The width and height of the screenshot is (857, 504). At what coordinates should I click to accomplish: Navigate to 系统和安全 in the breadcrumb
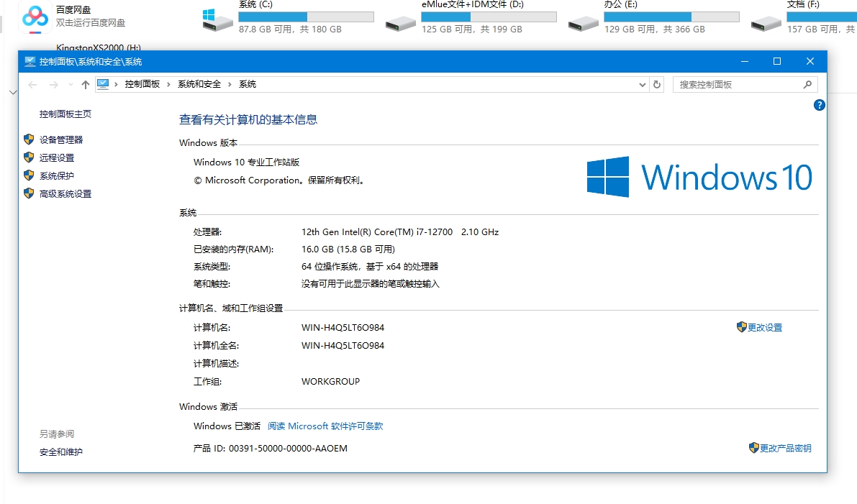click(199, 84)
